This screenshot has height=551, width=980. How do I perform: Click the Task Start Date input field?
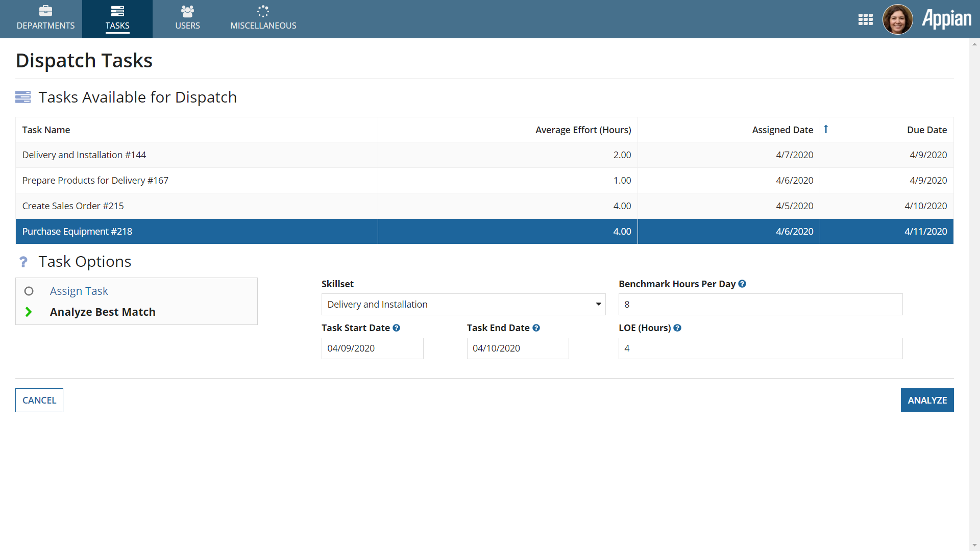(372, 348)
